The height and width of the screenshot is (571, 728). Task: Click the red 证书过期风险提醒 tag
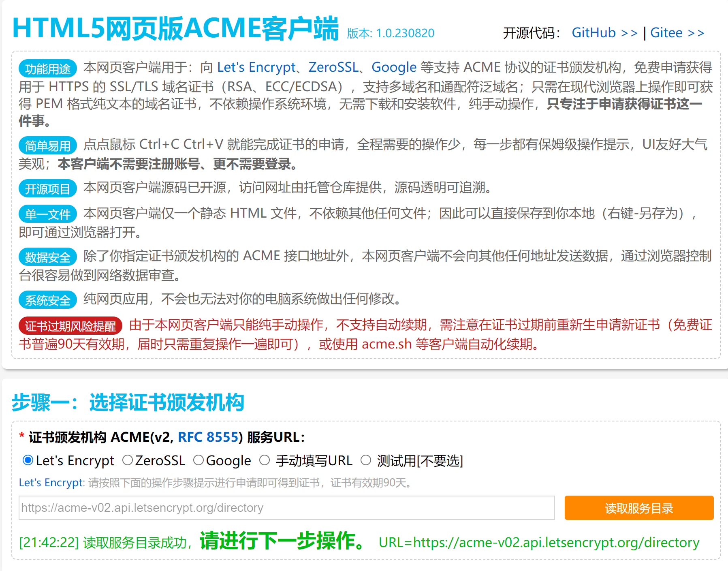[70, 326]
